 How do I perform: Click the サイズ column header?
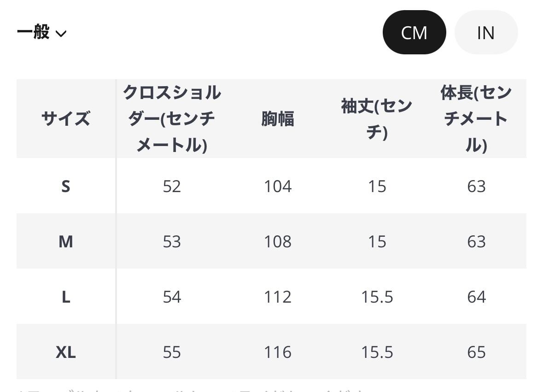coord(66,119)
